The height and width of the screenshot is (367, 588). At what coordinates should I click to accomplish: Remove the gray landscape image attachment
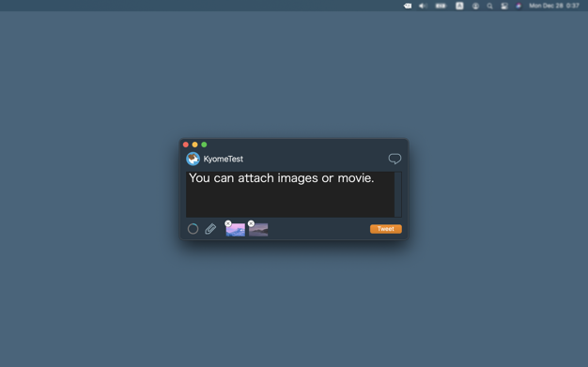pos(251,223)
